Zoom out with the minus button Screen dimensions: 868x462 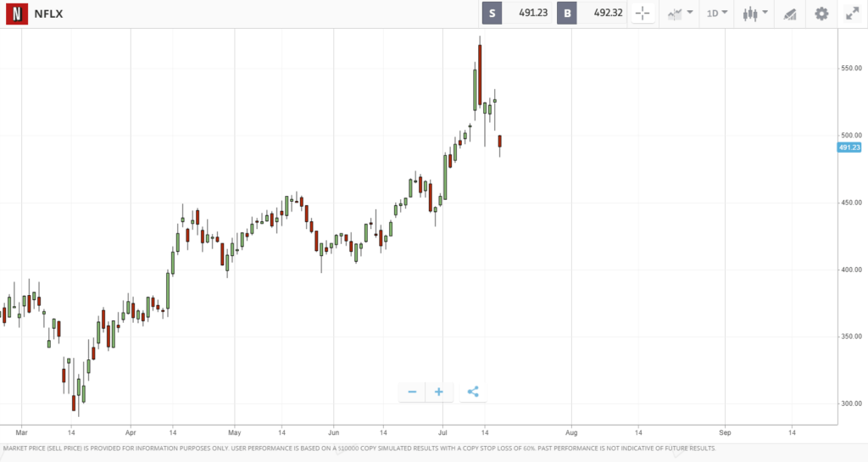(x=412, y=392)
